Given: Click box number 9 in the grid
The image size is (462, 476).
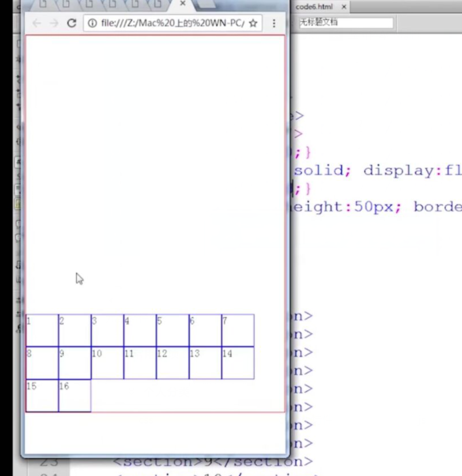Looking at the screenshot, I should [75, 363].
